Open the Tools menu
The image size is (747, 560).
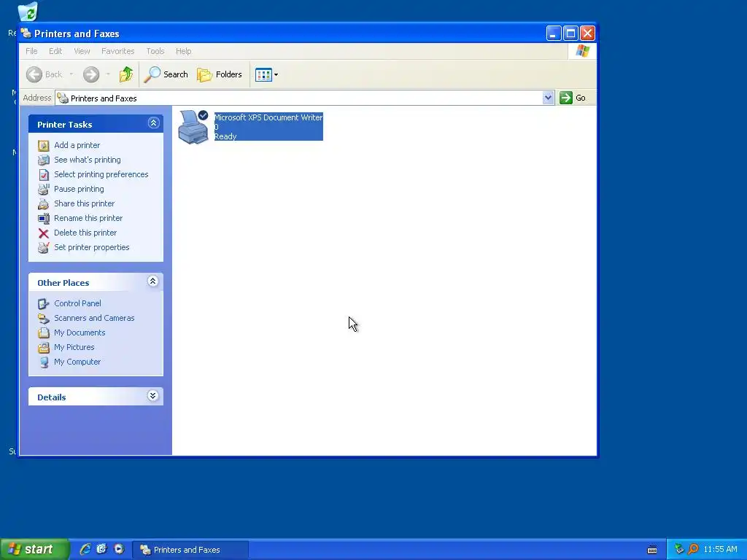pos(155,51)
